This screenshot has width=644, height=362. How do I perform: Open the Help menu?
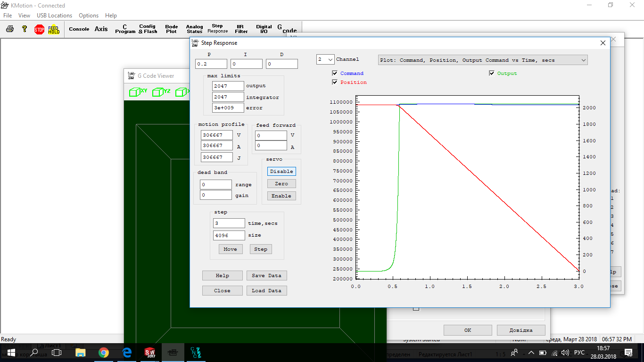[111, 16]
